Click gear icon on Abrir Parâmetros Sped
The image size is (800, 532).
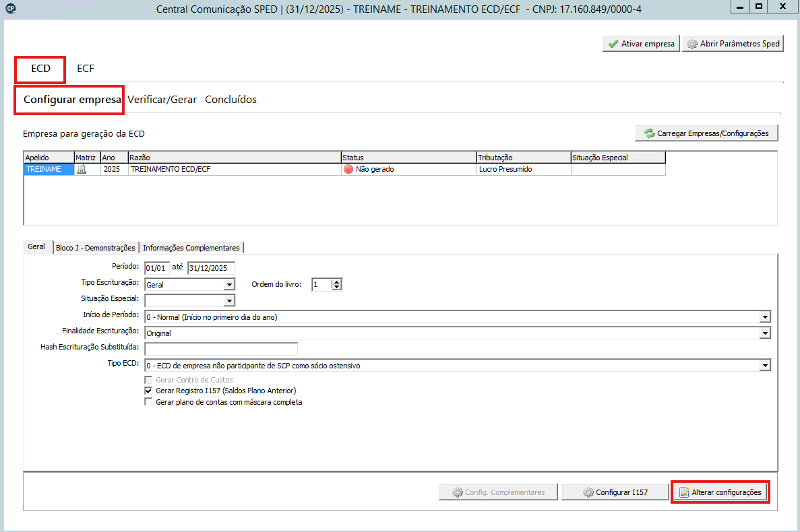click(692, 44)
